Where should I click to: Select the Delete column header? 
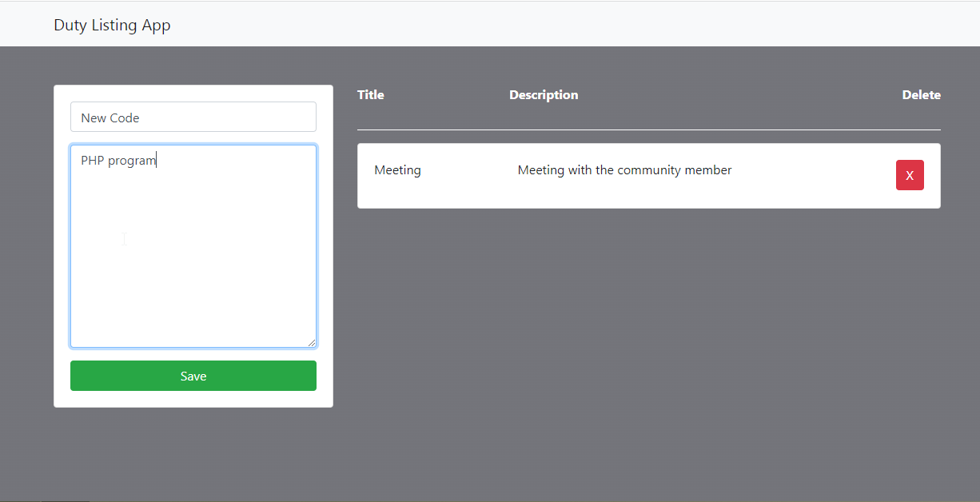click(x=922, y=94)
